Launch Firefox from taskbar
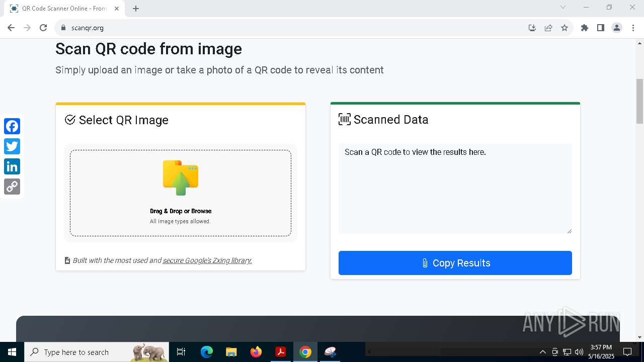This screenshot has height=362, width=644. coord(256,352)
